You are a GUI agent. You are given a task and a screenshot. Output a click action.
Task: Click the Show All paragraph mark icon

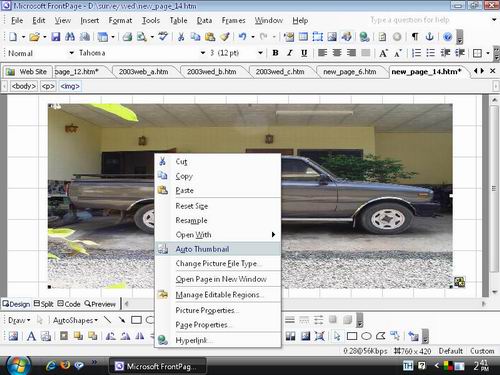tap(415, 37)
